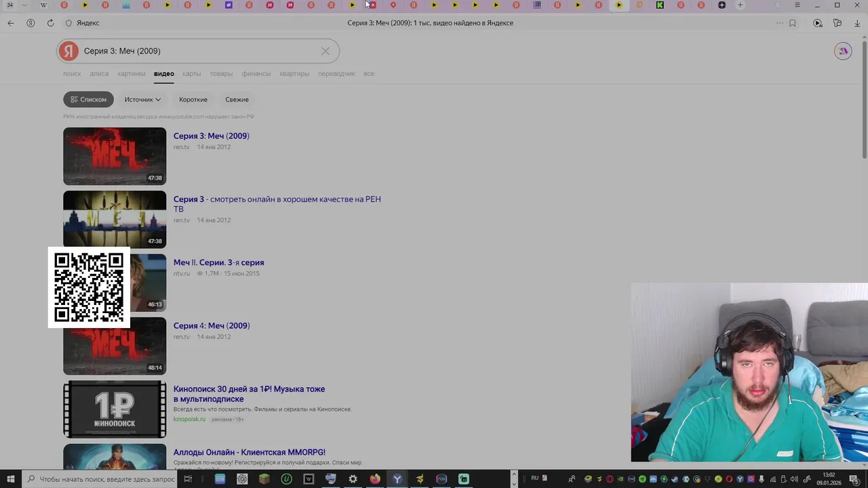Open the Кинопоиск 1₽ ad thumbnail
The width and height of the screenshot is (868, 488).
pos(115,409)
